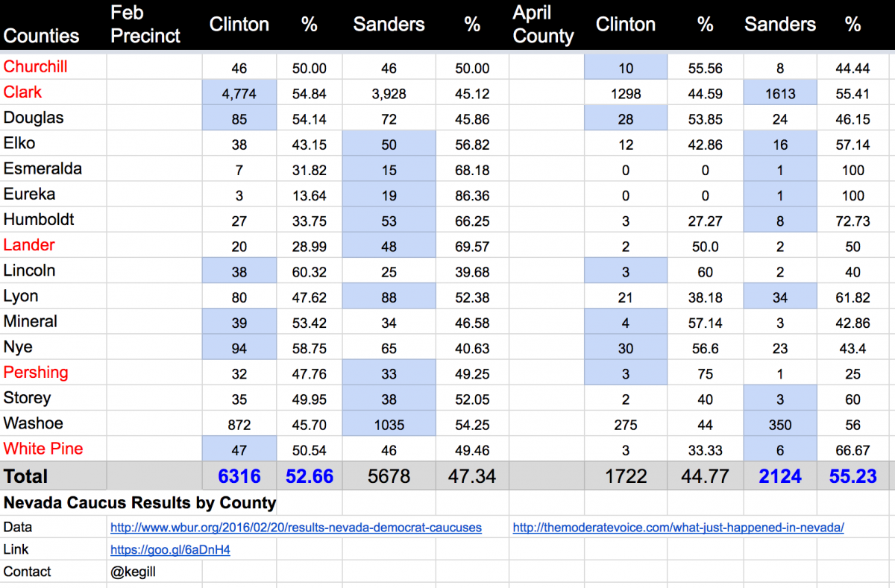Click the Clark county name cell
The width and height of the screenshot is (895, 588).
click(x=23, y=92)
